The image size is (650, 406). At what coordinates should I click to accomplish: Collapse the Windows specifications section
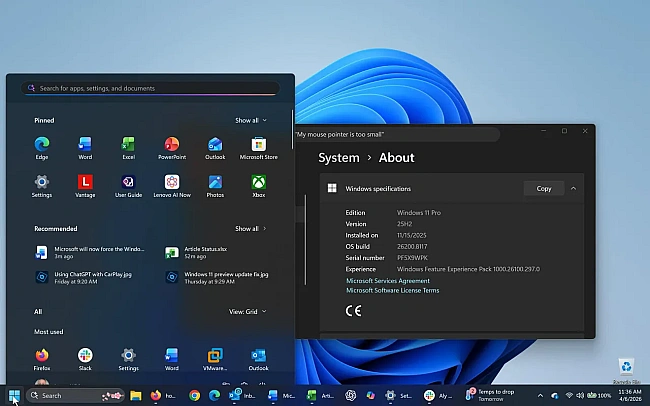pyautogui.click(x=574, y=188)
